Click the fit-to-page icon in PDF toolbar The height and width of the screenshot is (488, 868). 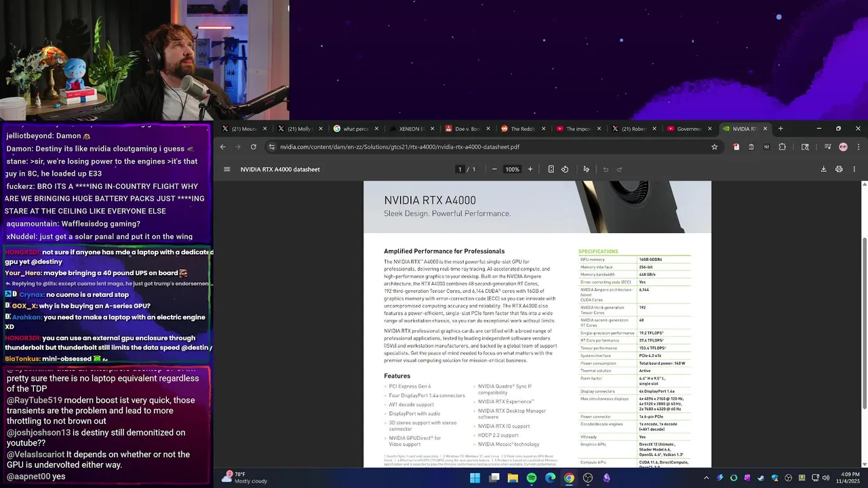tap(551, 169)
